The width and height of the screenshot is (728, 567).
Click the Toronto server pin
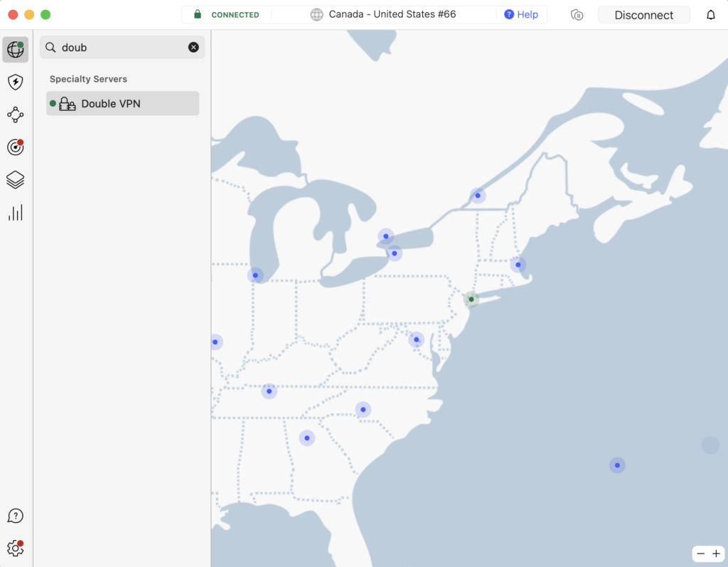pos(386,236)
